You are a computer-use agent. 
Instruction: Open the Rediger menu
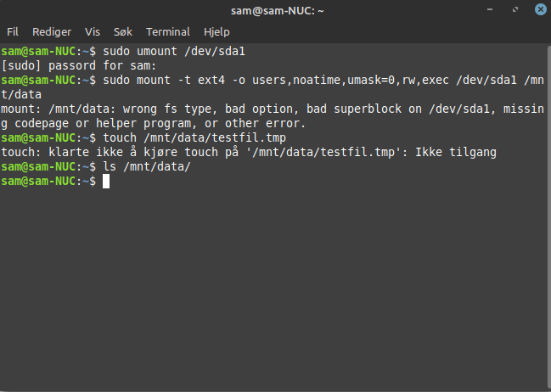point(52,32)
